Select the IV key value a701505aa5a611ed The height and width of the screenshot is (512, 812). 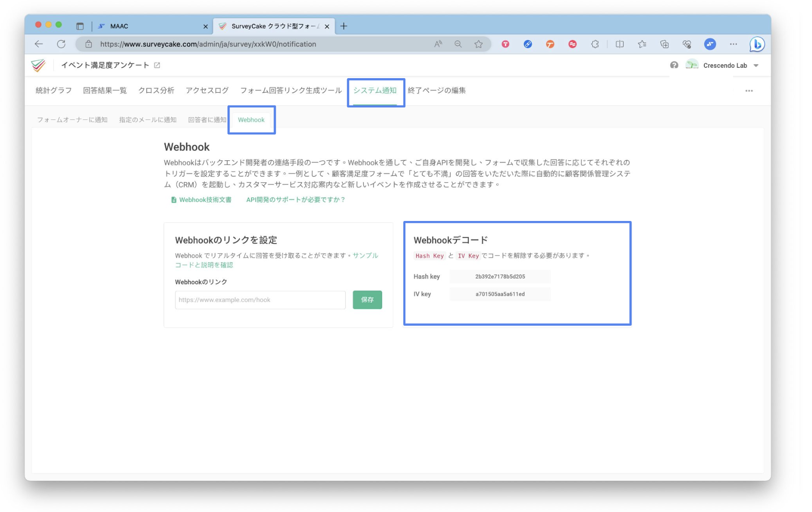click(500, 294)
